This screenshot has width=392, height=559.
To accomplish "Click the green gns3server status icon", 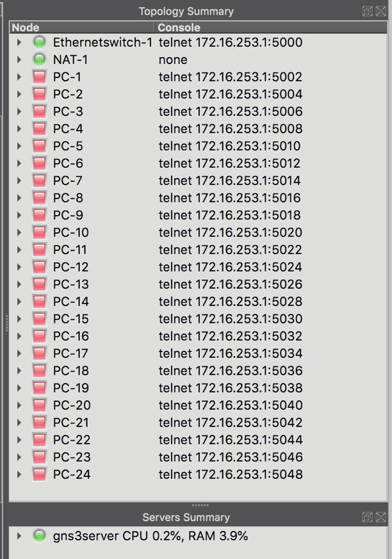I will 39,536.
